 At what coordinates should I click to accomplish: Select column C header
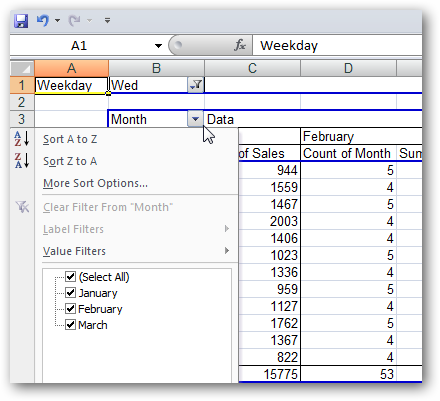(252, 68)
